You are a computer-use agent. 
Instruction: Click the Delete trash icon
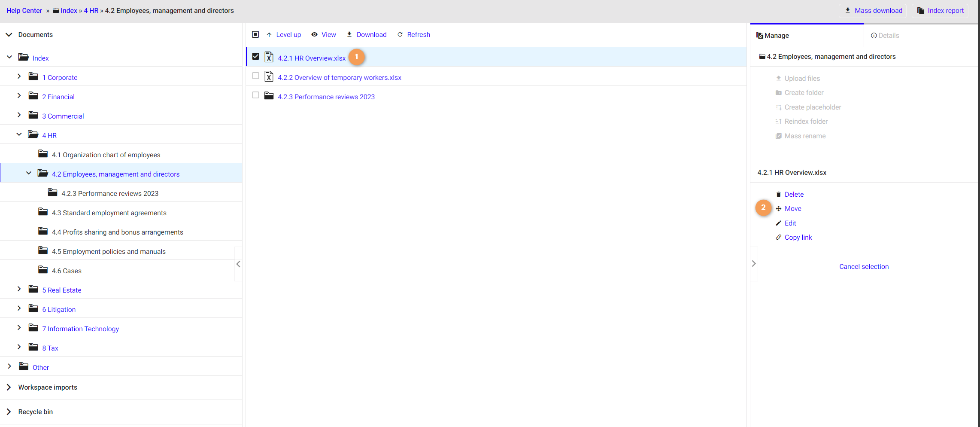(778, 194)
